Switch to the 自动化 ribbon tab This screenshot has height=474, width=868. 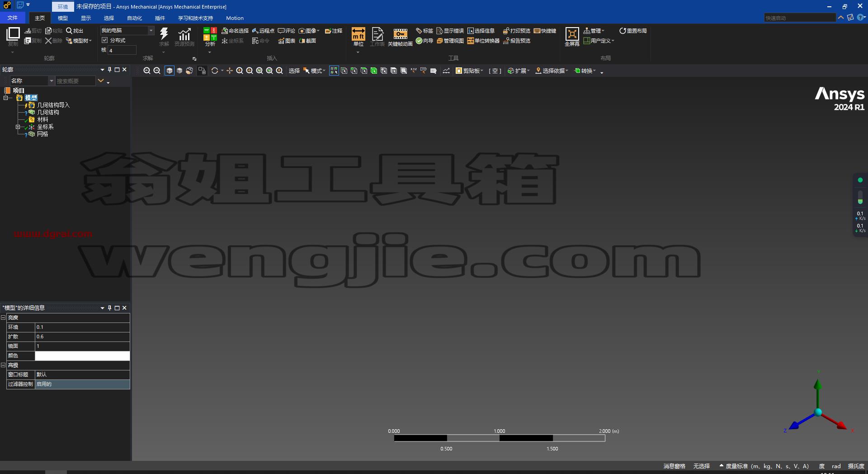(134, 18)
